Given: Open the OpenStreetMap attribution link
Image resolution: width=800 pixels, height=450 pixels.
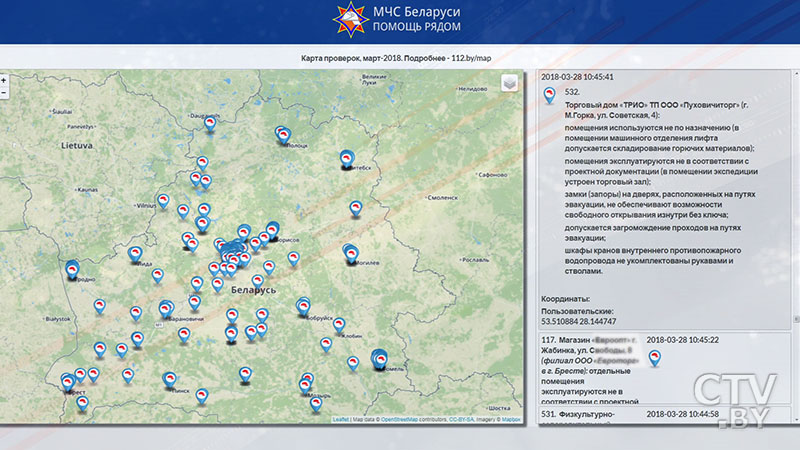Looking at the screenshot, I should (400, 420).
